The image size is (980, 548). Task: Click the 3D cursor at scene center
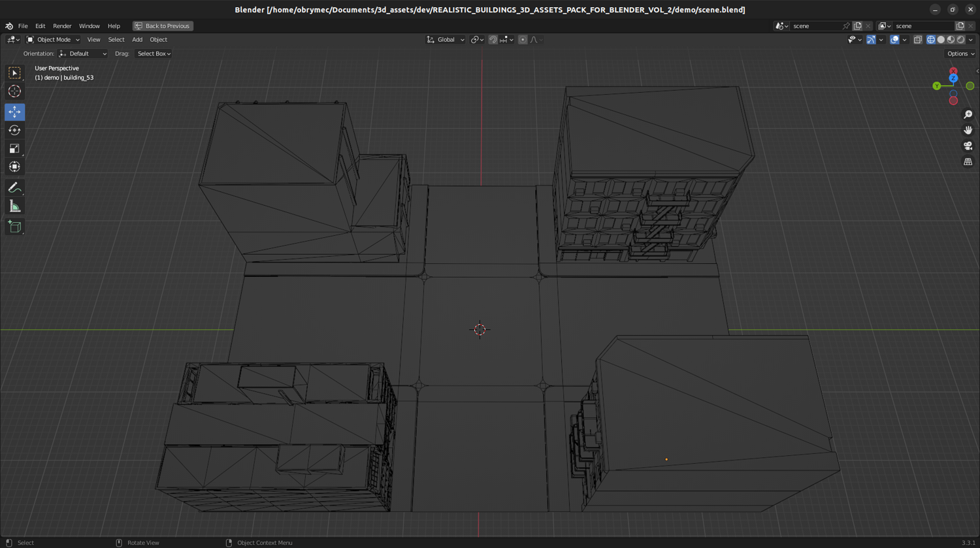coord(480,330)
